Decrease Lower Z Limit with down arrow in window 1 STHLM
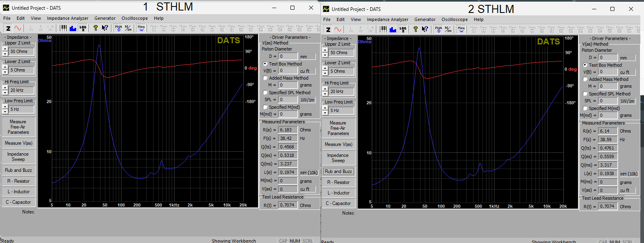Screen dimensions: 644x243 [5, 72]
